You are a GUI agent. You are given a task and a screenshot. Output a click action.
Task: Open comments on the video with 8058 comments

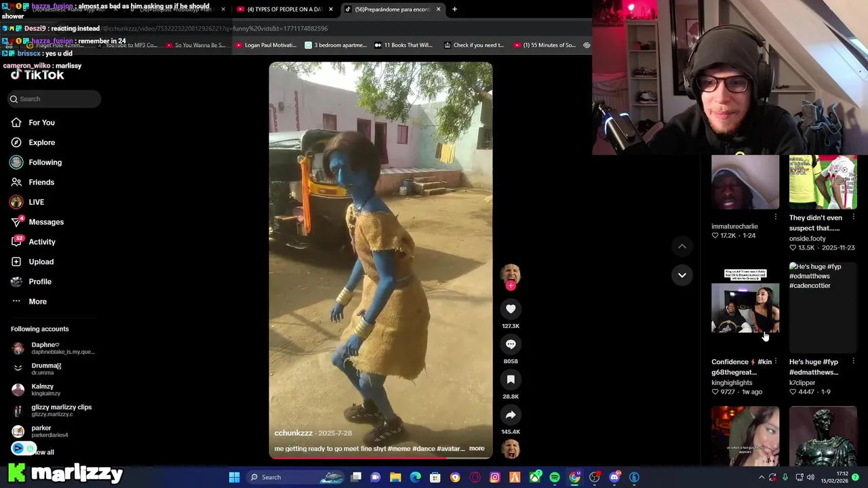[511, 344]
